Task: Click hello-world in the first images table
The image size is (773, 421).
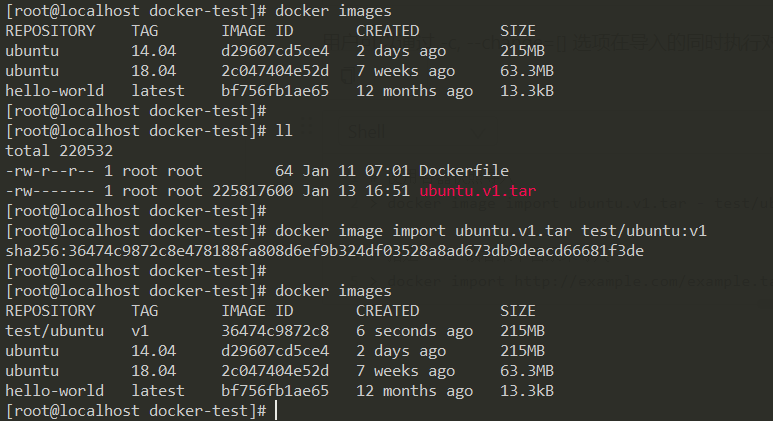Action: coord(55,91)
